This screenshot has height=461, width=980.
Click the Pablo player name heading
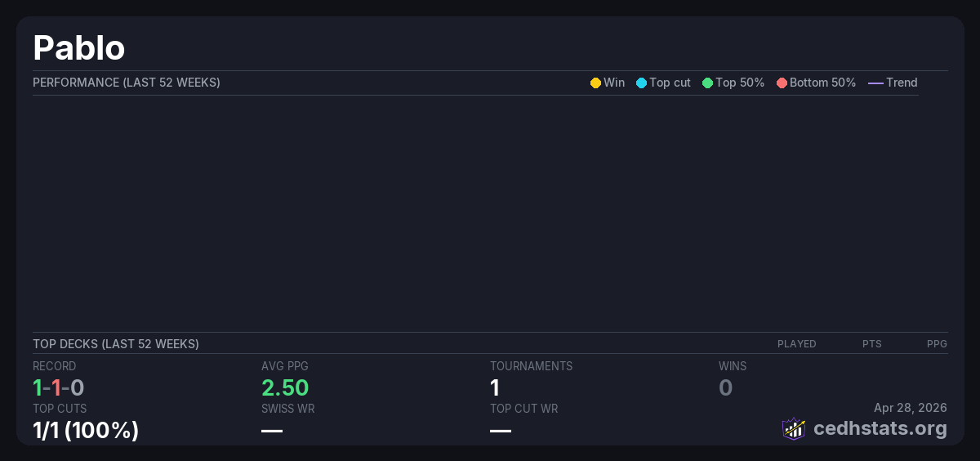78,48
